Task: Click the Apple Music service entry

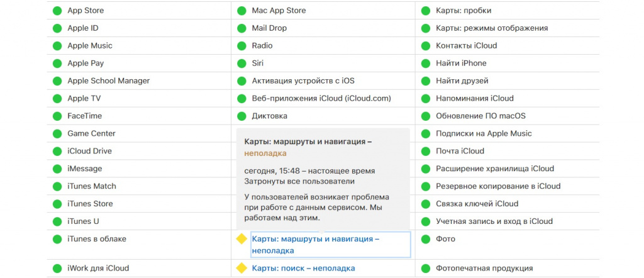Action: point(90,46)
